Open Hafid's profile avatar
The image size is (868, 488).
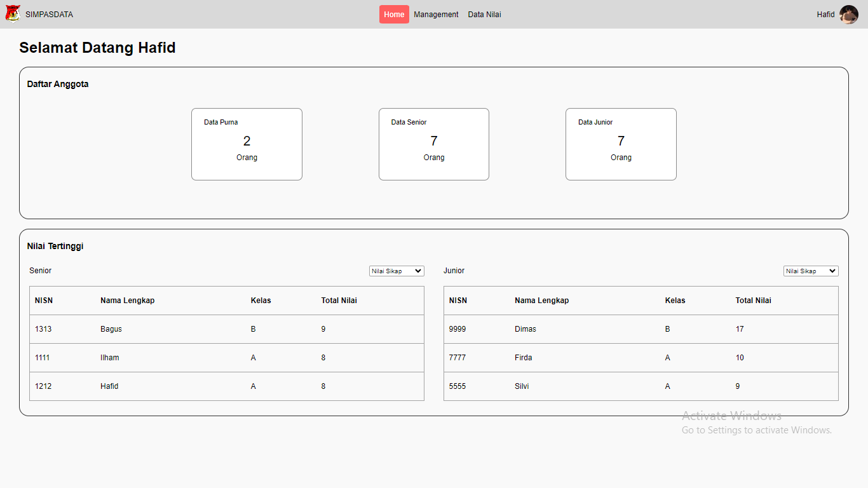point(848,14)
